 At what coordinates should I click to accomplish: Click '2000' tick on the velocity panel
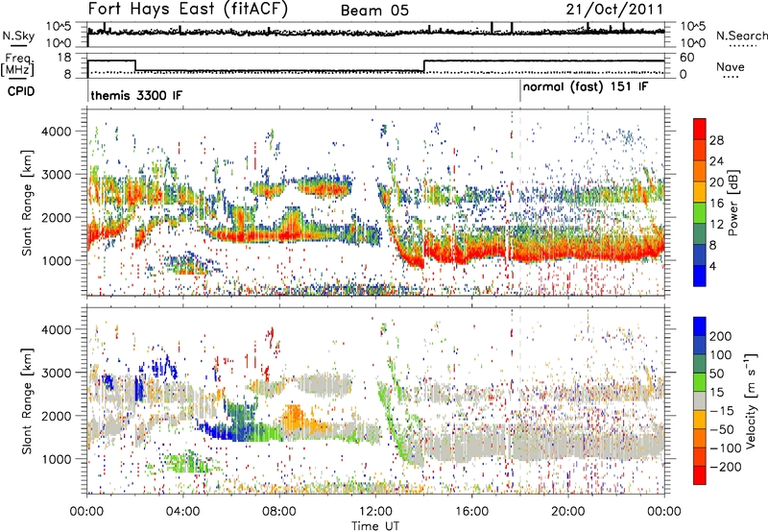(56, 416)
